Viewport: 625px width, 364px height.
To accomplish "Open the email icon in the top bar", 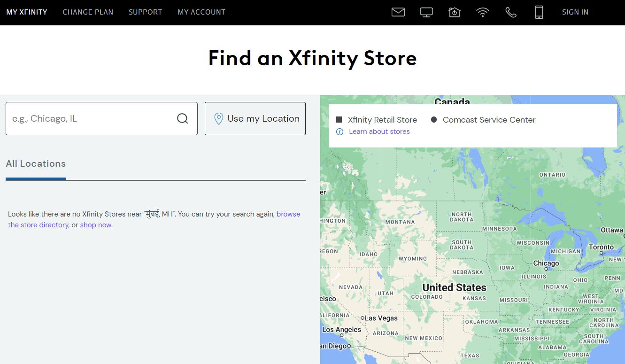I will (x=398, y=12).
